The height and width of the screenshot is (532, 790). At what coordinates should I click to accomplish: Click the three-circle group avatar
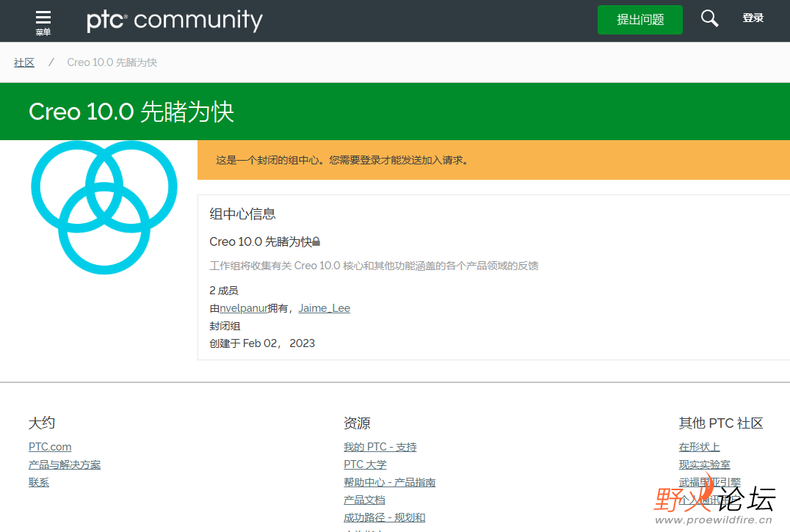click(104, 208)
